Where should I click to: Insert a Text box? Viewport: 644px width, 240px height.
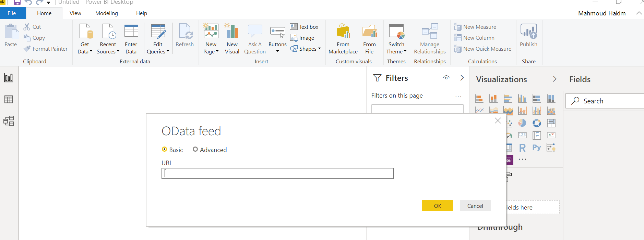tap(304, 27)
